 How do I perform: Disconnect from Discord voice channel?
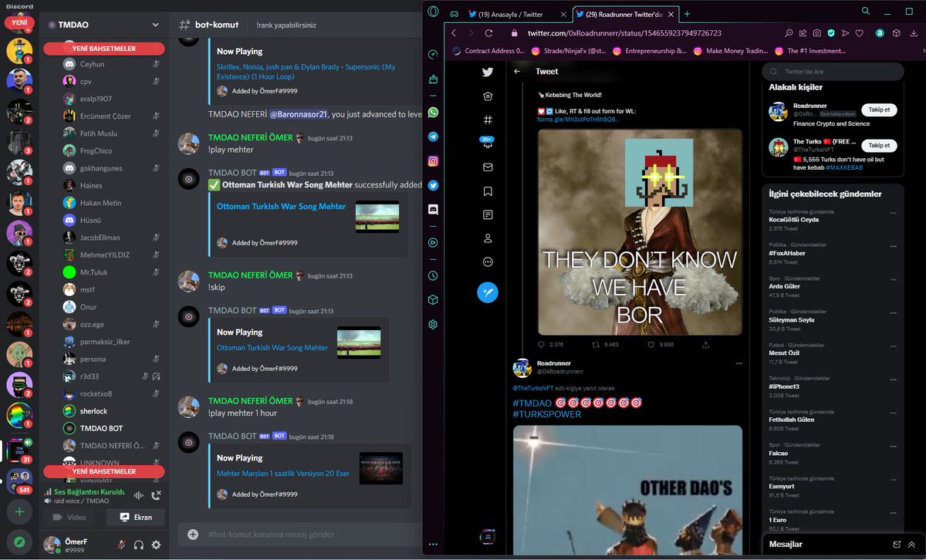[157, 496]
